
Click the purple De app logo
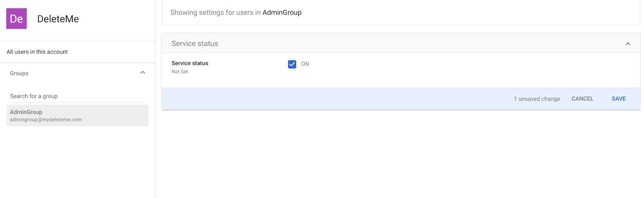[x=17, y=19]
